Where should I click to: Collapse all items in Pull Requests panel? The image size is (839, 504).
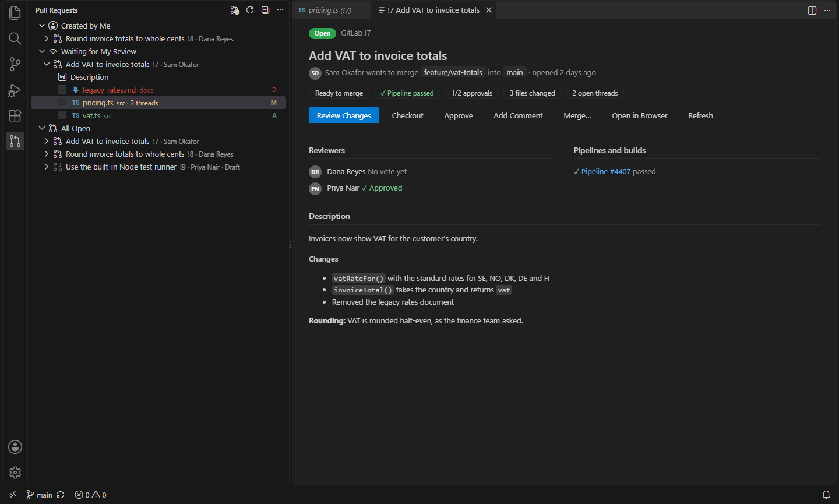tap(265, 10)
